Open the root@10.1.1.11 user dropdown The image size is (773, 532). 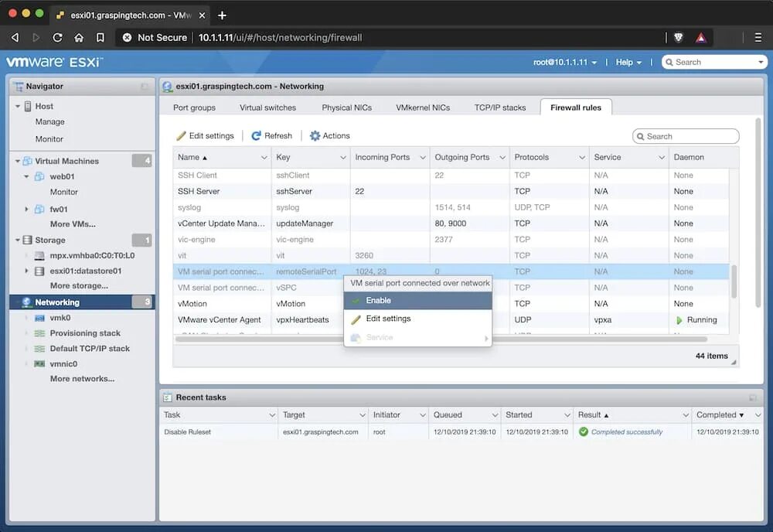coord(565,62)
